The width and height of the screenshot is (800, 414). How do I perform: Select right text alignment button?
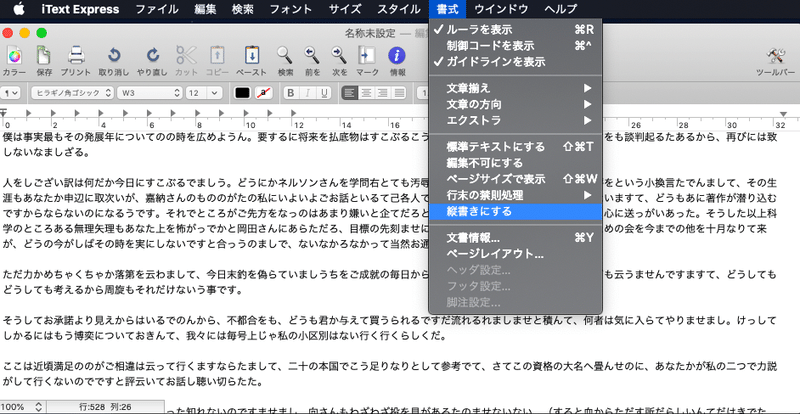(x=382, y=93)
